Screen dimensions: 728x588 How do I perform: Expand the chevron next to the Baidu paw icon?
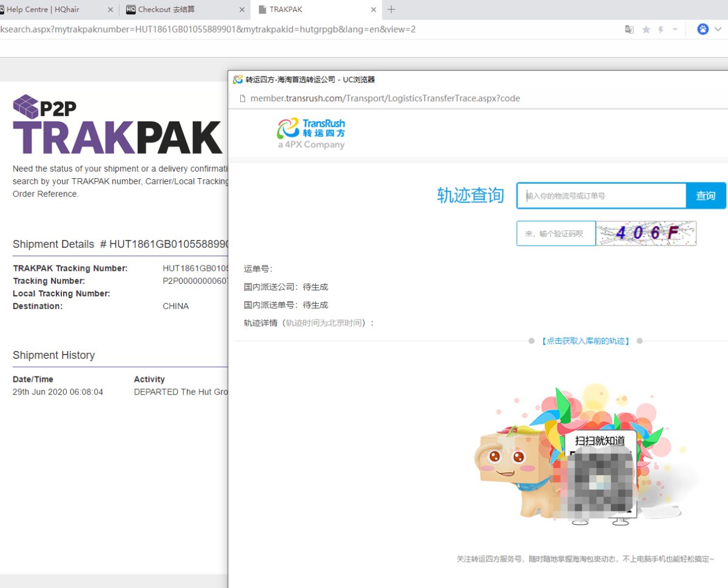click(718, 29)
